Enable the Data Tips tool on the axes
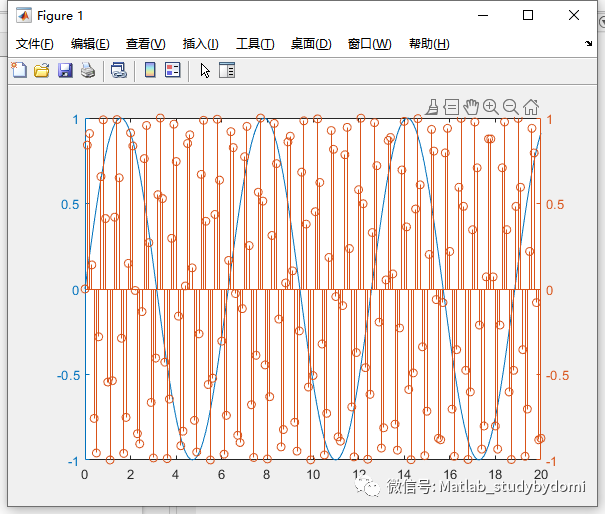This screenshot has width=605, height=514. pos(451,107)
